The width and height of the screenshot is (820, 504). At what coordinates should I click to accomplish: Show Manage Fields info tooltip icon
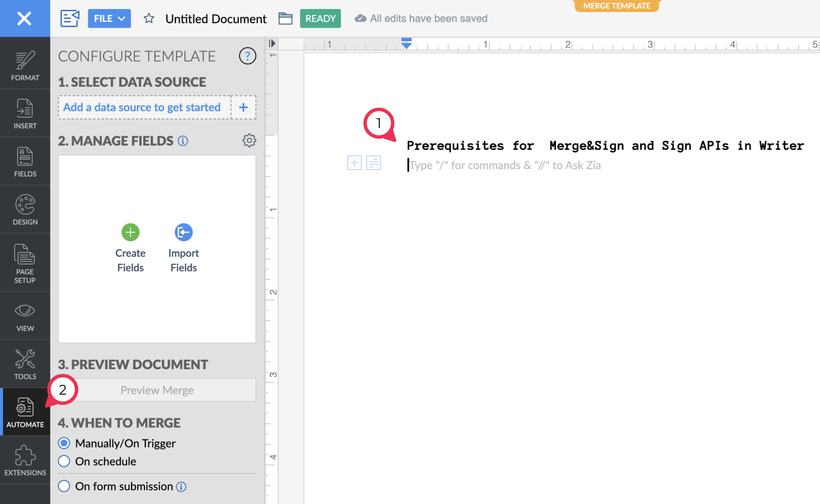(x=183, y=141)
